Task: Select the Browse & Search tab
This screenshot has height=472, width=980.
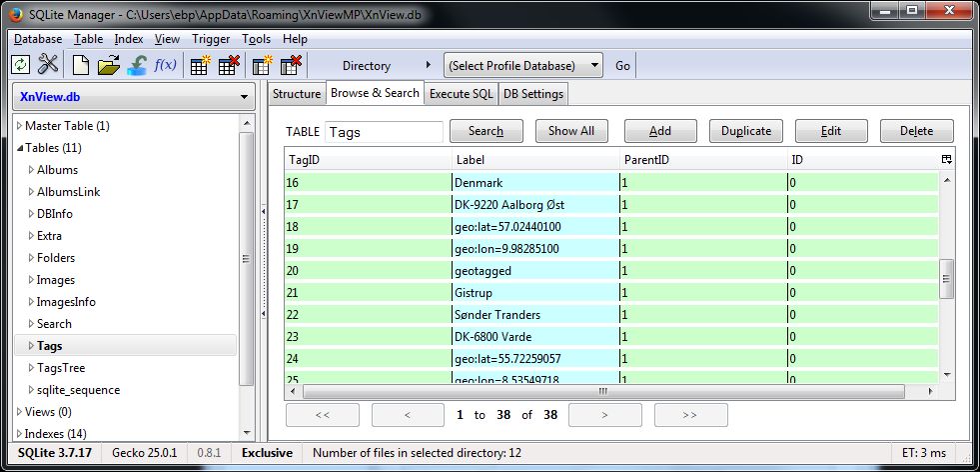Action: pyautogui.click(x=375, y=93)
